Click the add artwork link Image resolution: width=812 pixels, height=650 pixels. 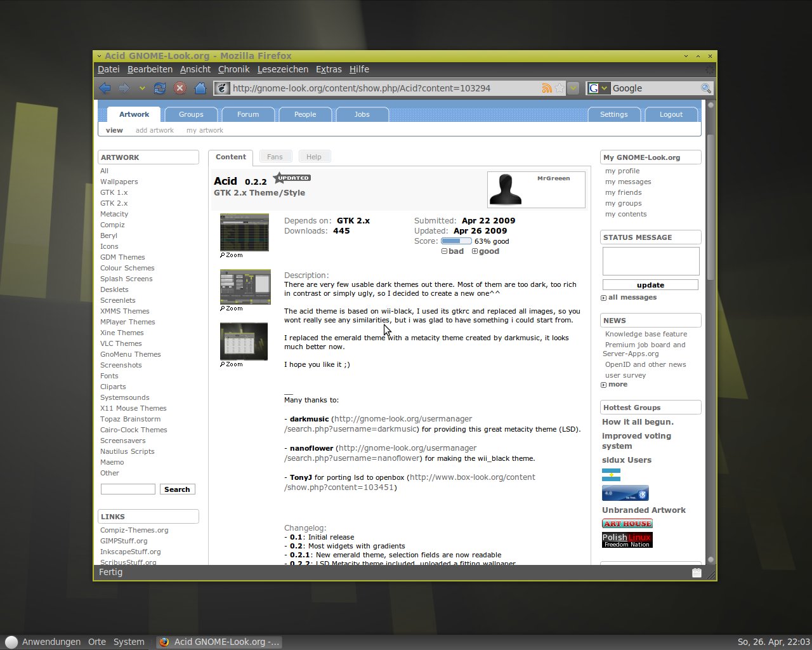155,130
